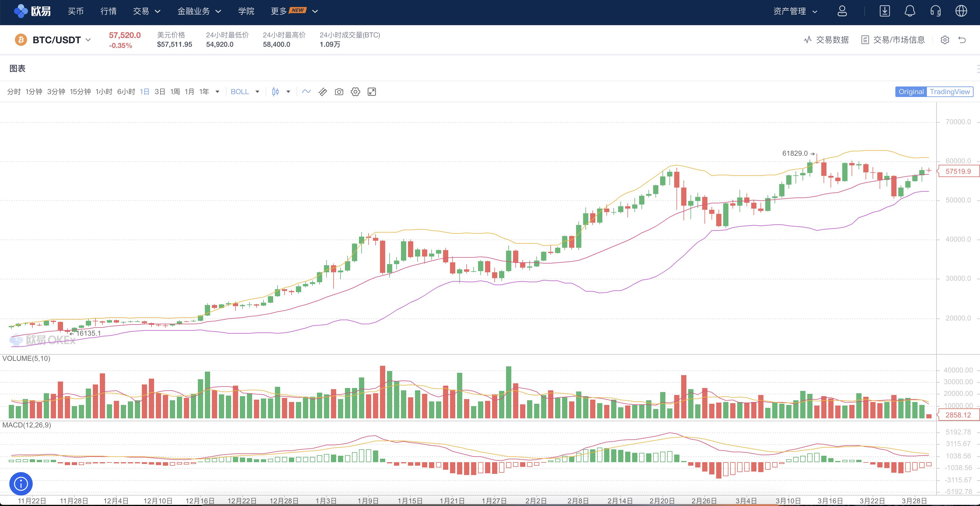Open the 行情 menu item

[109, 11]
